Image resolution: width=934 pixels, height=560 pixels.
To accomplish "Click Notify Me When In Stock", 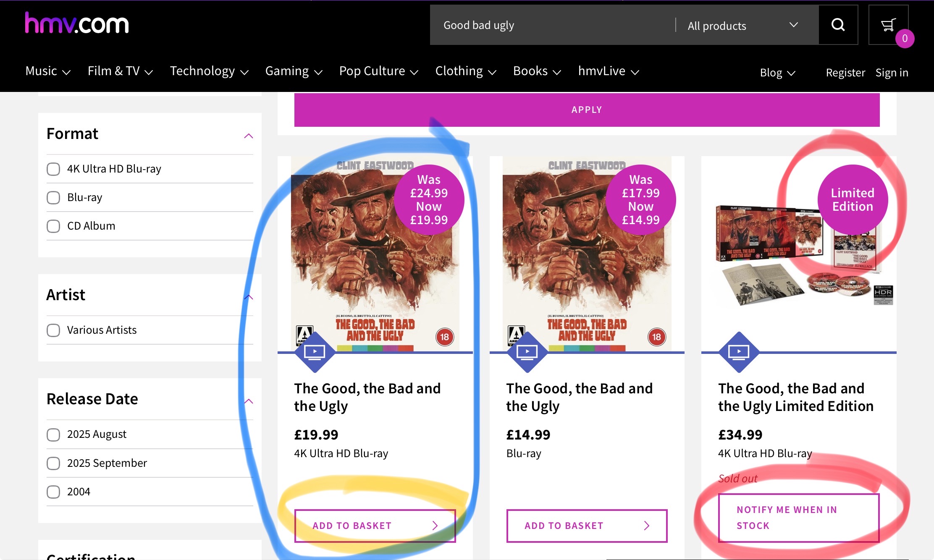I will click(x=798, y=518).
